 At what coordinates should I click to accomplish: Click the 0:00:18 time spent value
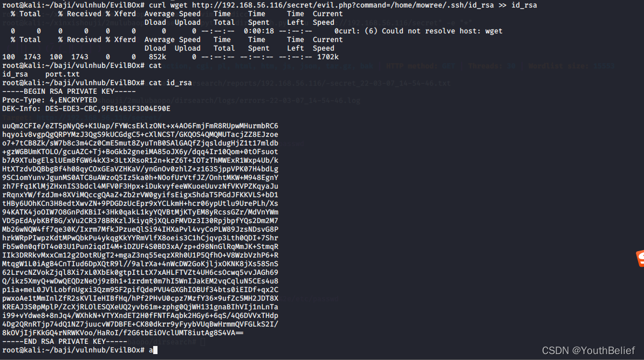[259, 31]
